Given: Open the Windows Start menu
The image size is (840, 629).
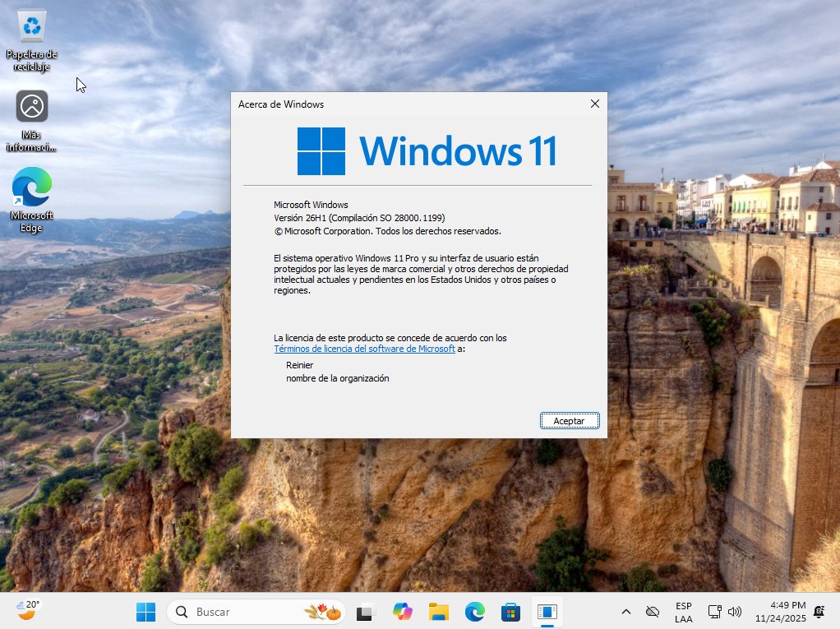Looking at the screenshot, I should (145, 612).
